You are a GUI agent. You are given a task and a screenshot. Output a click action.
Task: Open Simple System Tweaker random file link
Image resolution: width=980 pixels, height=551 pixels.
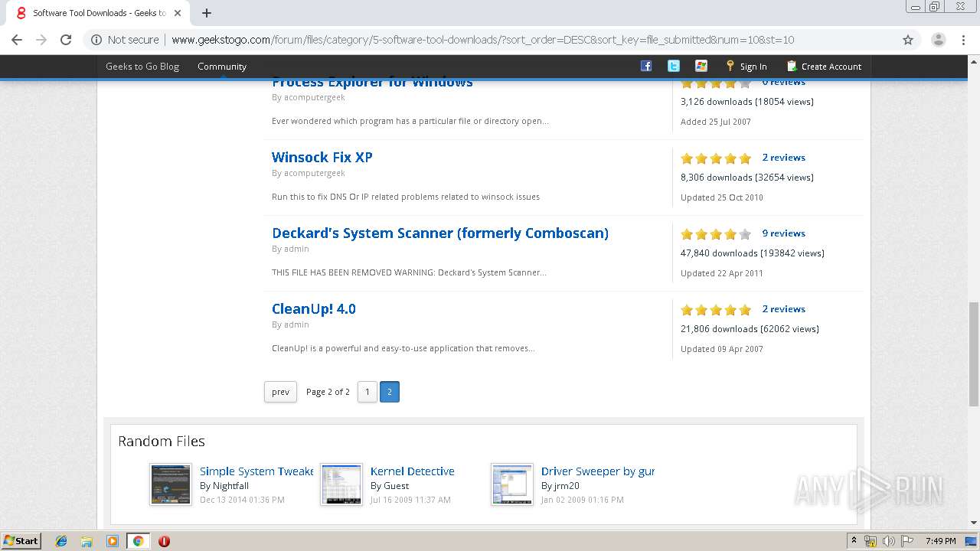tap(256, 471)
